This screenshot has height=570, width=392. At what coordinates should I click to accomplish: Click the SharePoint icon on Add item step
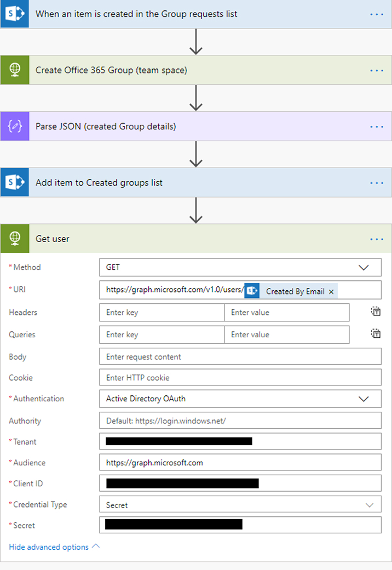(x=14, y=182)
